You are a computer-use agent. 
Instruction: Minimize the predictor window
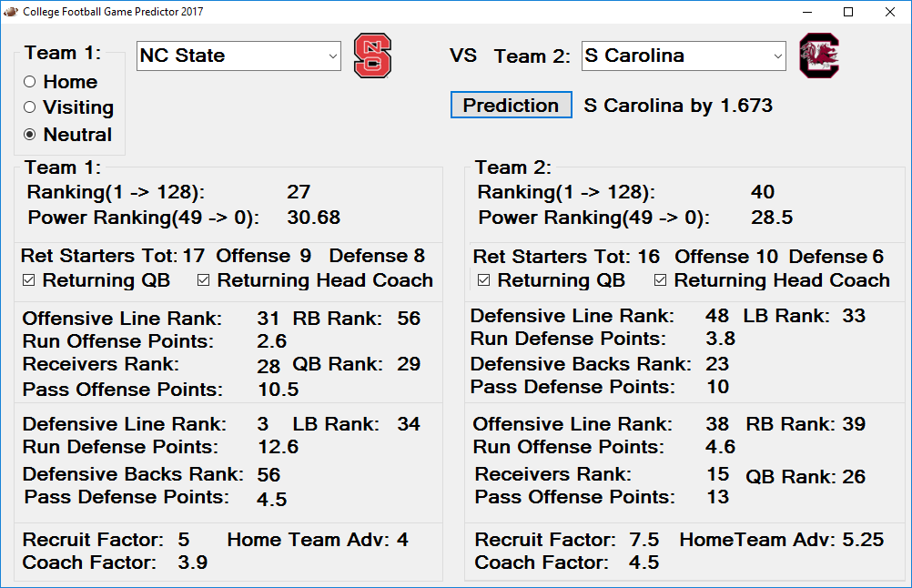pyautogui.click(x=807, y=12)
